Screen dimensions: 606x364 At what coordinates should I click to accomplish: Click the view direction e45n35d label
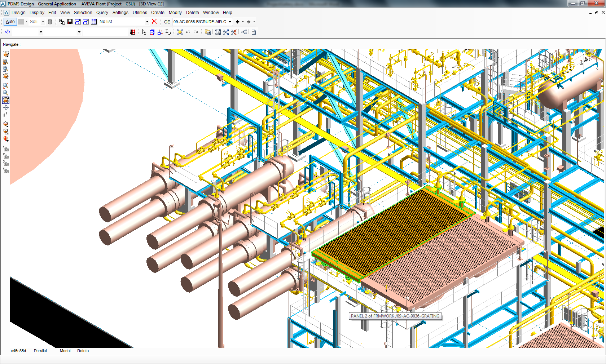coord(18,351)
